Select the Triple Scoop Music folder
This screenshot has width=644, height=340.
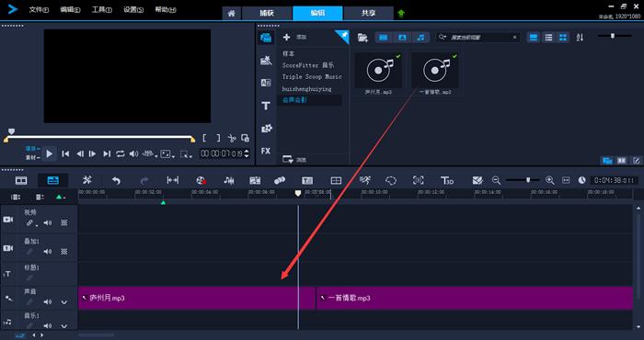(312, 76)
